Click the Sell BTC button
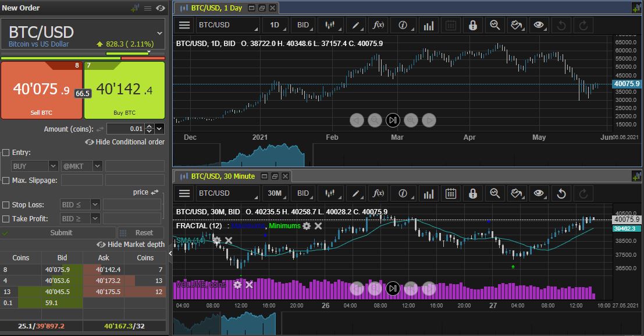The image size is (644, 336). tap(41, 90)
